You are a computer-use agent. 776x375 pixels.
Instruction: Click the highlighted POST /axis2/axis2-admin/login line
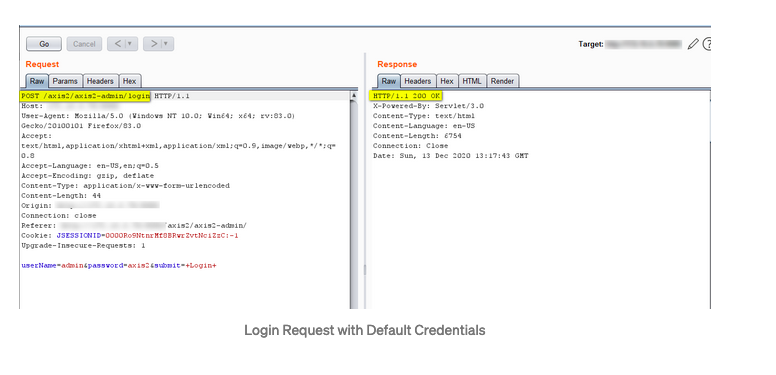coord(85,96)
